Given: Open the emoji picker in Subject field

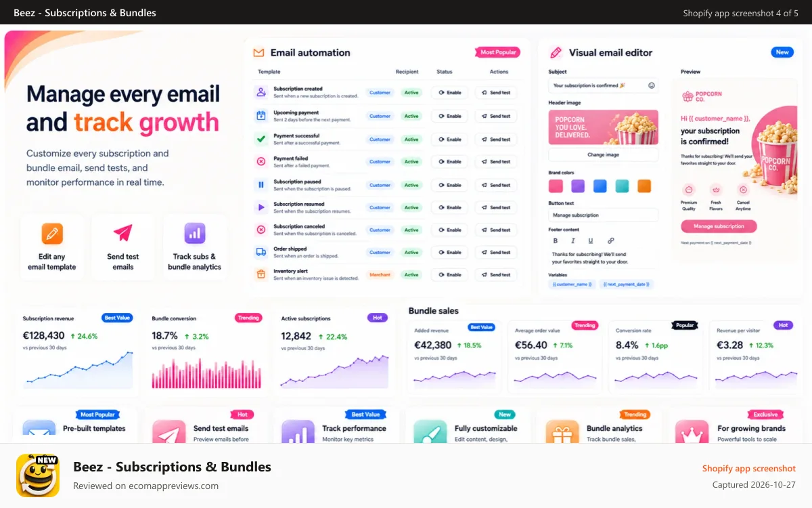Looking at the screenshot, I should click(652, 86).
